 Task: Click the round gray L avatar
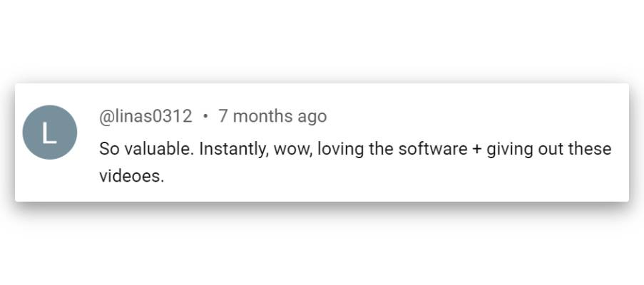tap(49, 132)
